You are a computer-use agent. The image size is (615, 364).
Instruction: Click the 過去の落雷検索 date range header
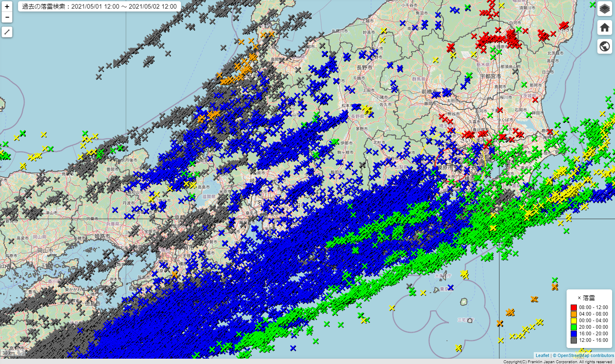99,7
